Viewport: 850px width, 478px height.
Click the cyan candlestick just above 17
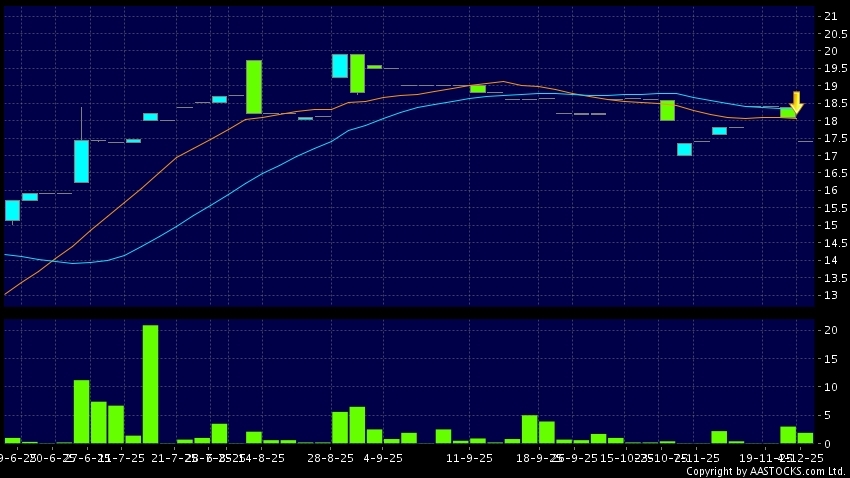click(x=684, y=149)
